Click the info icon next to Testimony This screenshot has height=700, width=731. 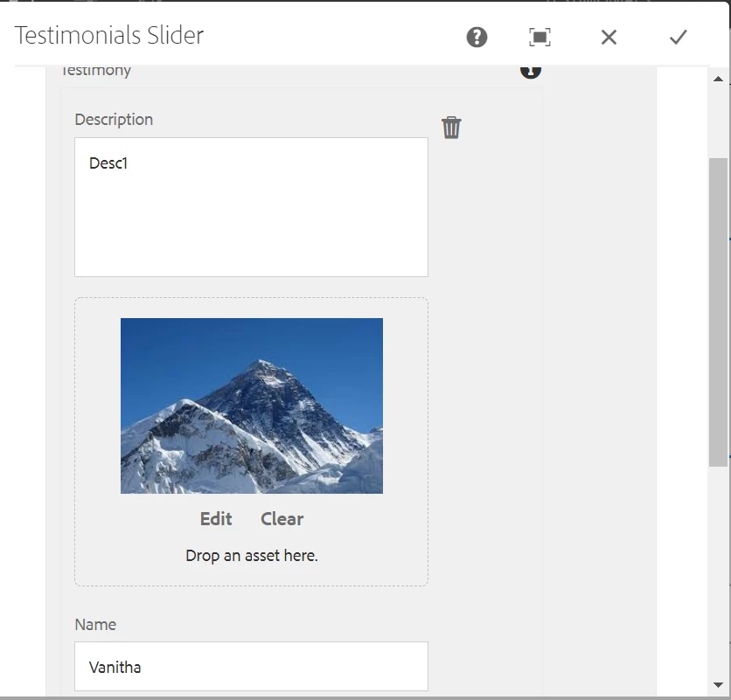pos(531,72)
